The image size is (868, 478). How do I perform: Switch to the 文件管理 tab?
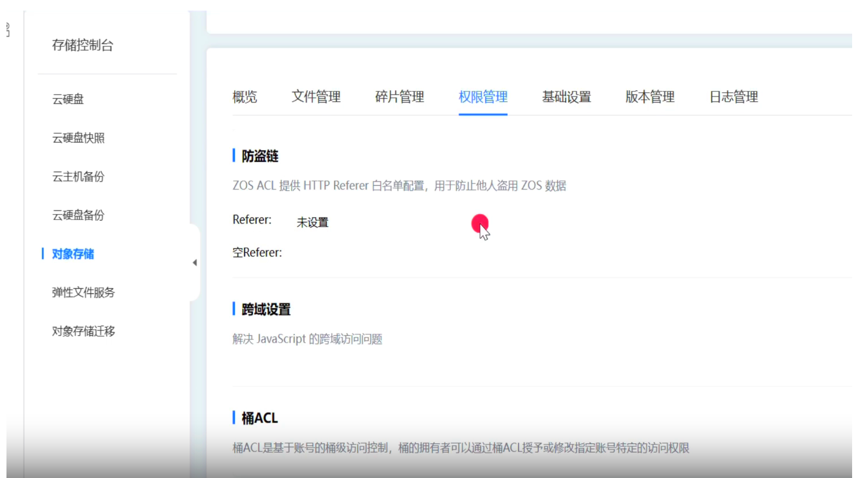click(x=316, y=97)
